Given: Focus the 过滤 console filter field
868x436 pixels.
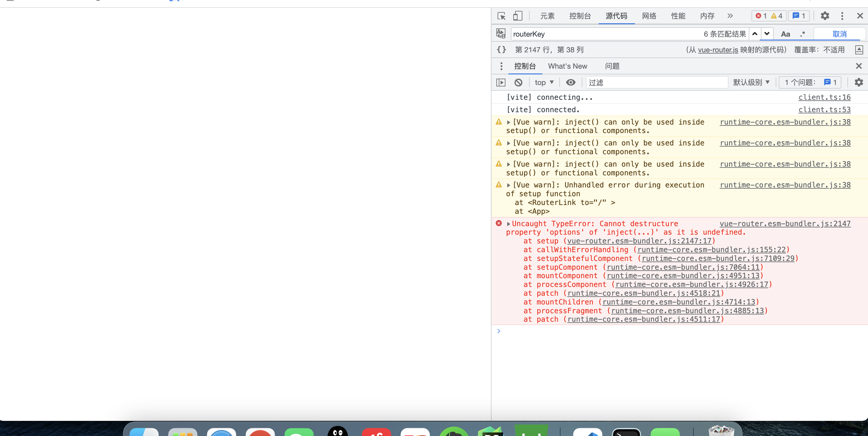Looking at the screenshot, I should [656, 83].
